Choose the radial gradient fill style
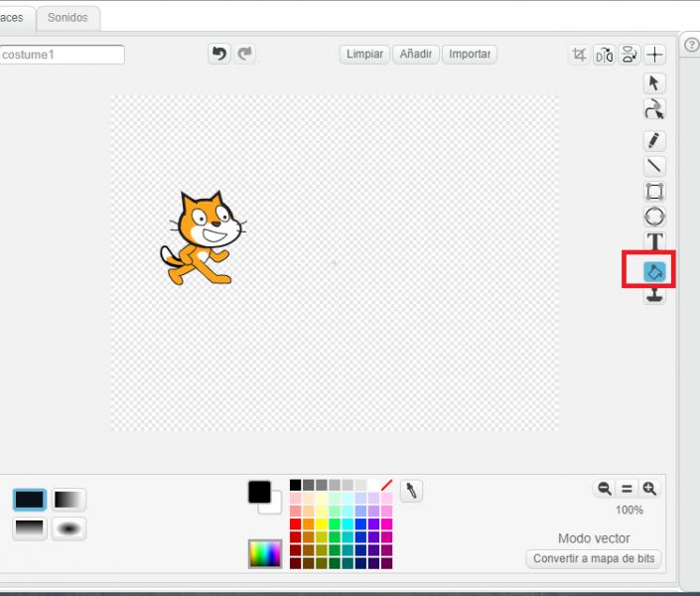700x596 pixels. pos(69,529)
